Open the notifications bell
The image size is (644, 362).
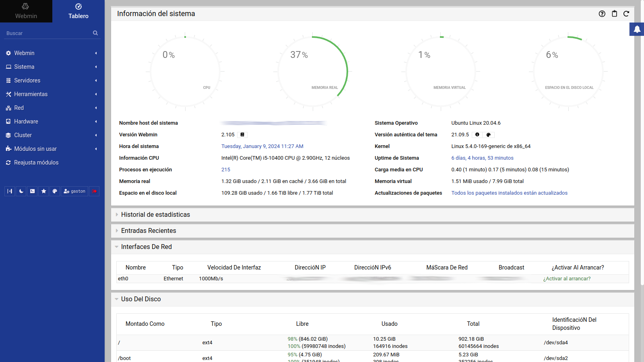637,29
